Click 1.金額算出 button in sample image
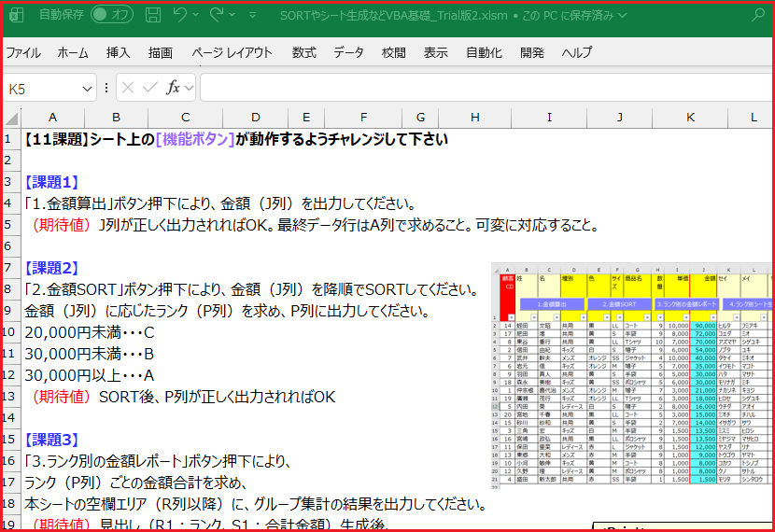This screenshot has width=775, height=532. tap(552, 304)
